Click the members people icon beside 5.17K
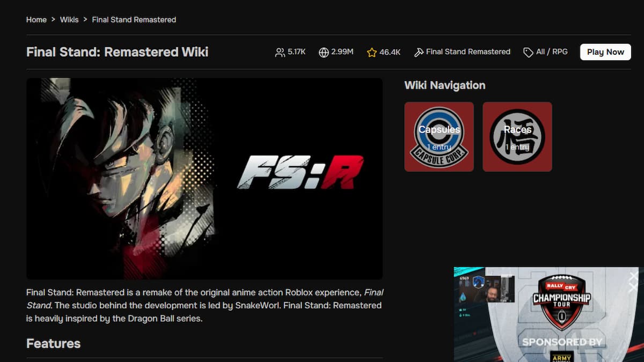This screenshot has width=644, height=362. [280, 52]
